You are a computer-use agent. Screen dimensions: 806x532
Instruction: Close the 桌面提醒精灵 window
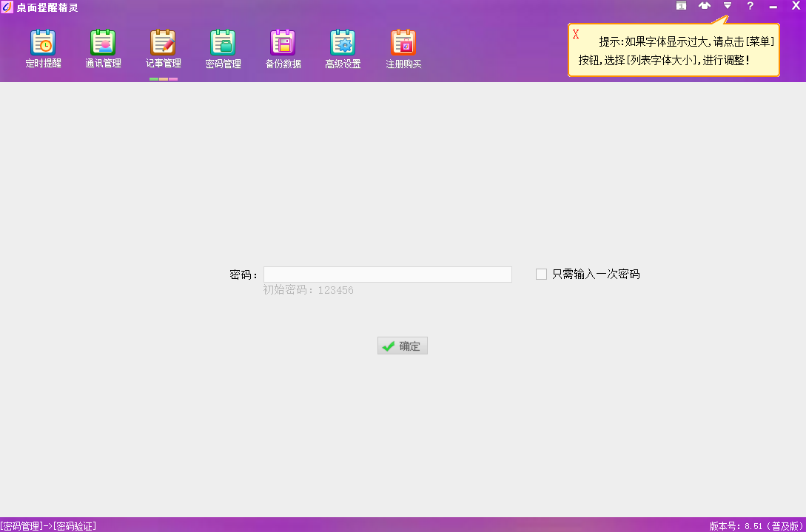[x=796, y=6]
